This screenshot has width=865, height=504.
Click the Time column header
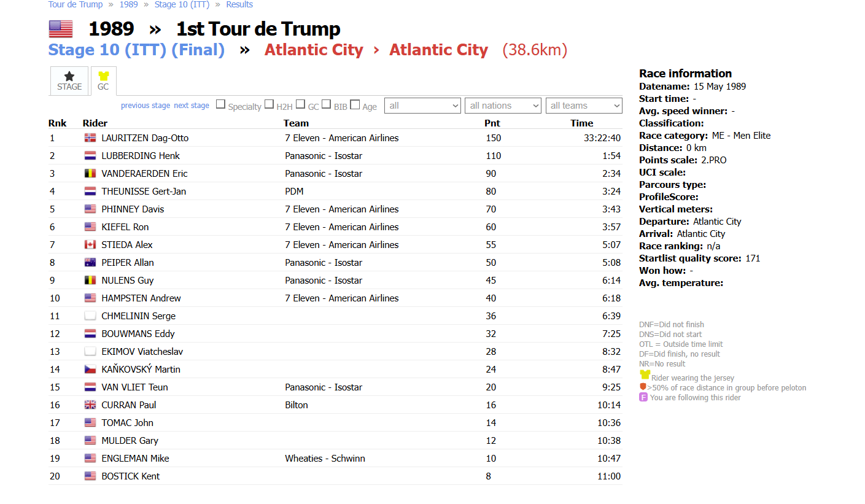coord(582,123)
